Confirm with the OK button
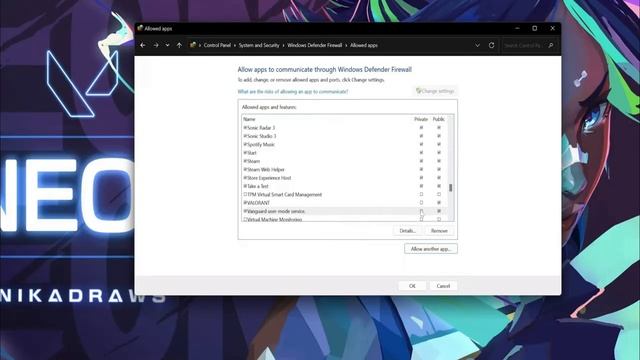The image size is (640, 360). [412, 286]
